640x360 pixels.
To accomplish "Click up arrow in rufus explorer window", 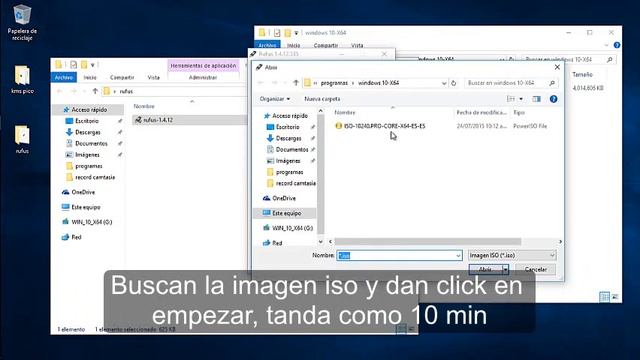I will [95, 91].
